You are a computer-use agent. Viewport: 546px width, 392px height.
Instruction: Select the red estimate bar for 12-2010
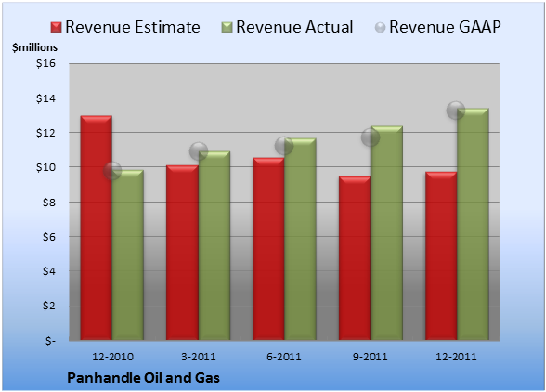pos(97,228)
